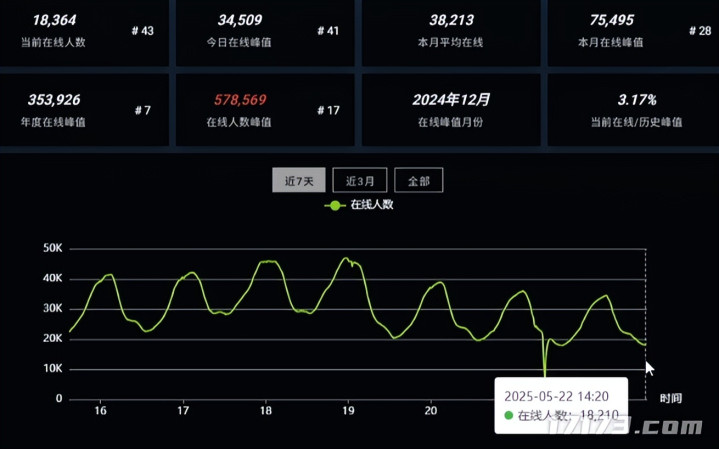This screenshot has height=449, width=719.
Task: Toggle the 在线人数 legend series
Action: (x=359, y=205)
